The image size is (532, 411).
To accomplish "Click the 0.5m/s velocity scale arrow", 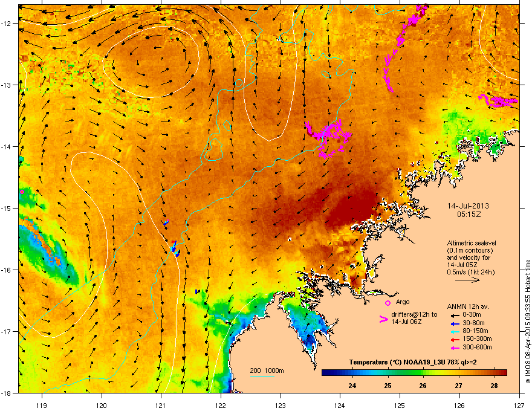I will 467,280.
